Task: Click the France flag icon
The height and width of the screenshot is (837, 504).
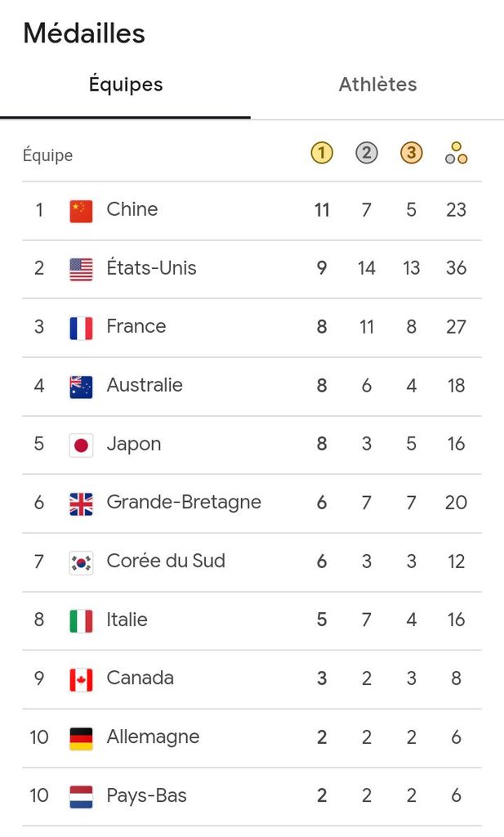Action: [x=81, y=328]
